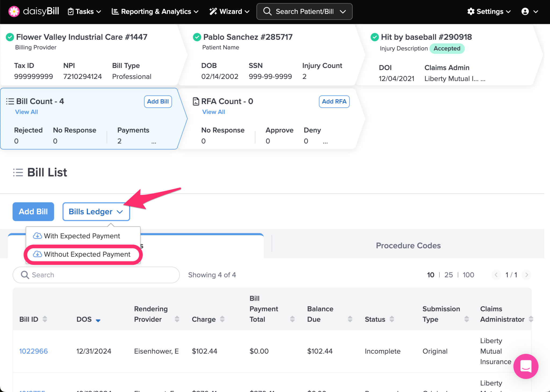Open the pink chat support bubble

click(x=526, y=366)
